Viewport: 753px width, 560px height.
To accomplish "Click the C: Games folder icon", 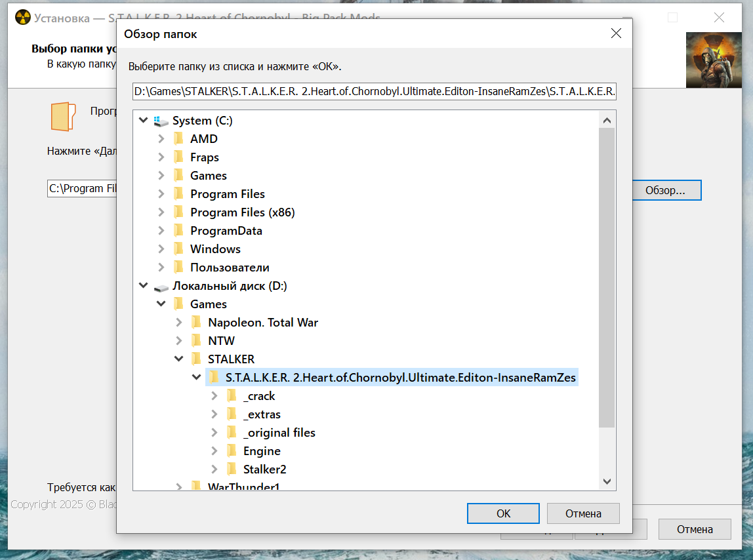I will point(178,175).
